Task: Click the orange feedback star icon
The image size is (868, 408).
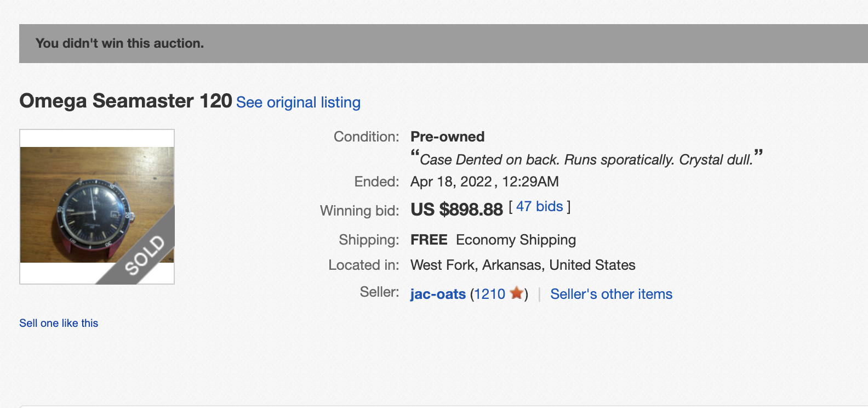Action: coord(516,293)
